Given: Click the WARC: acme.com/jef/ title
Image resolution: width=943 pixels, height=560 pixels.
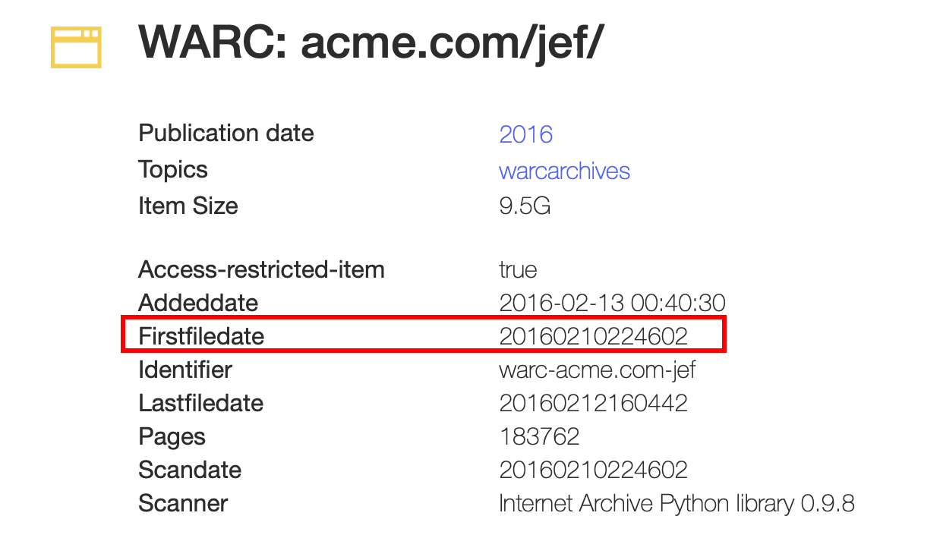Looking at the screenshot, I should point(371,43).
